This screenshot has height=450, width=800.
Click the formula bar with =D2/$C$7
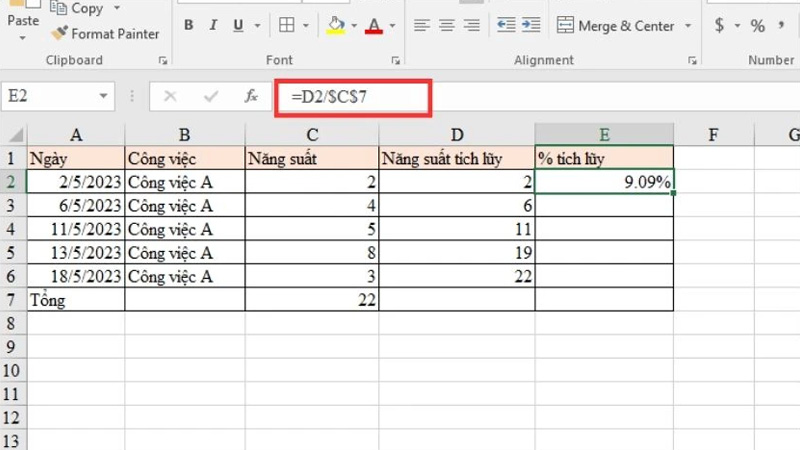[353, 97]
